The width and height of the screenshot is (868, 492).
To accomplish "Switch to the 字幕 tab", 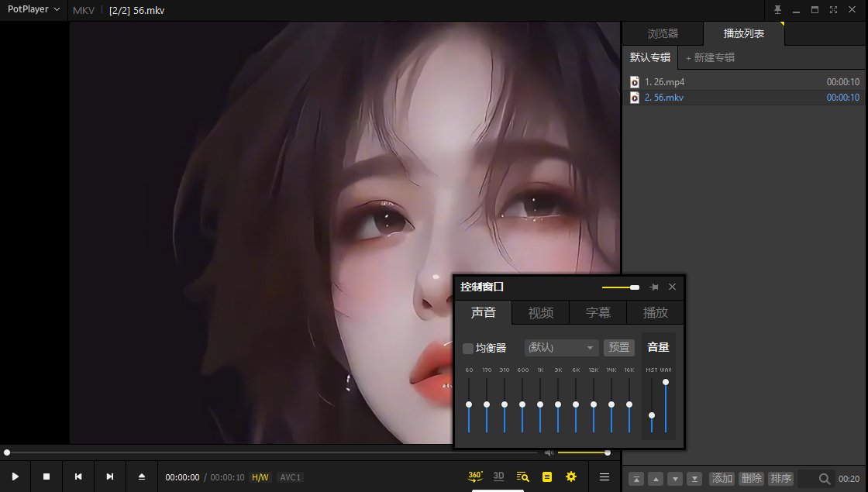I will 598,313.
